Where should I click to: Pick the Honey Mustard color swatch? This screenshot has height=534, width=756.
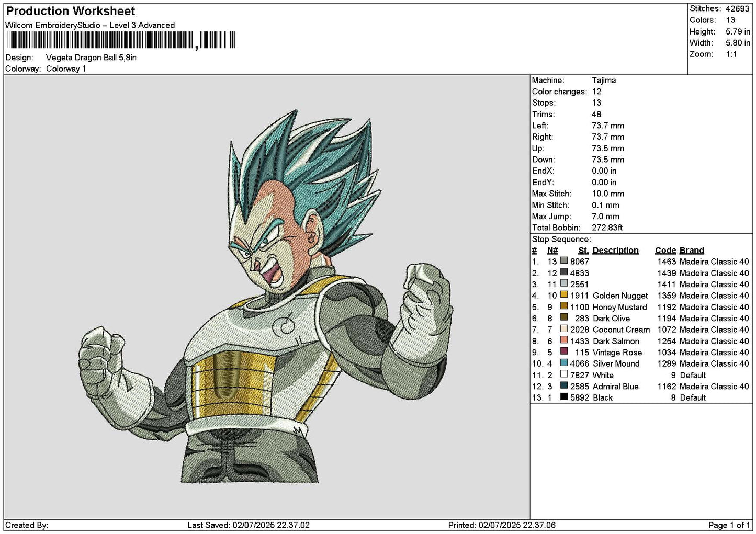(564, 306)
